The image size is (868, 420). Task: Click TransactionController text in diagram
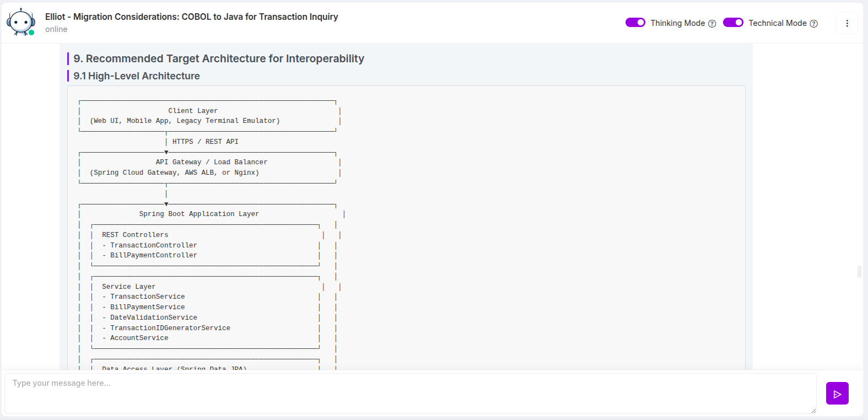[x=154, y=245]
